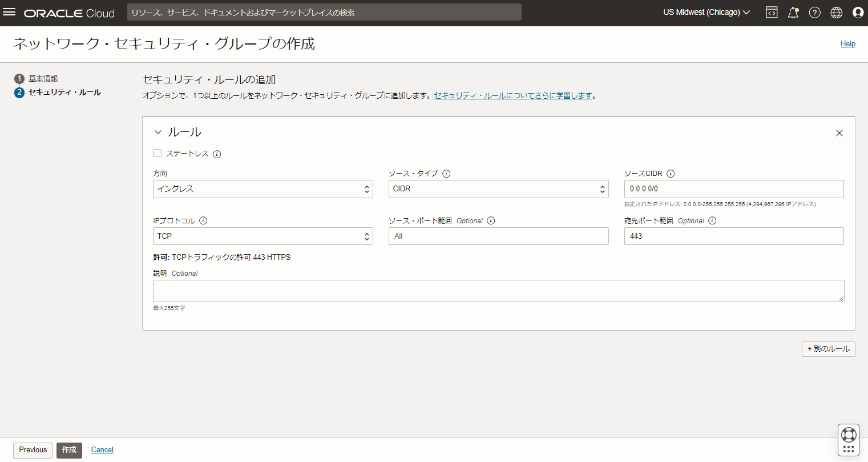Click step 2 circle marker
The width and height of the screenshot is (868, 462).
(19, 93)
